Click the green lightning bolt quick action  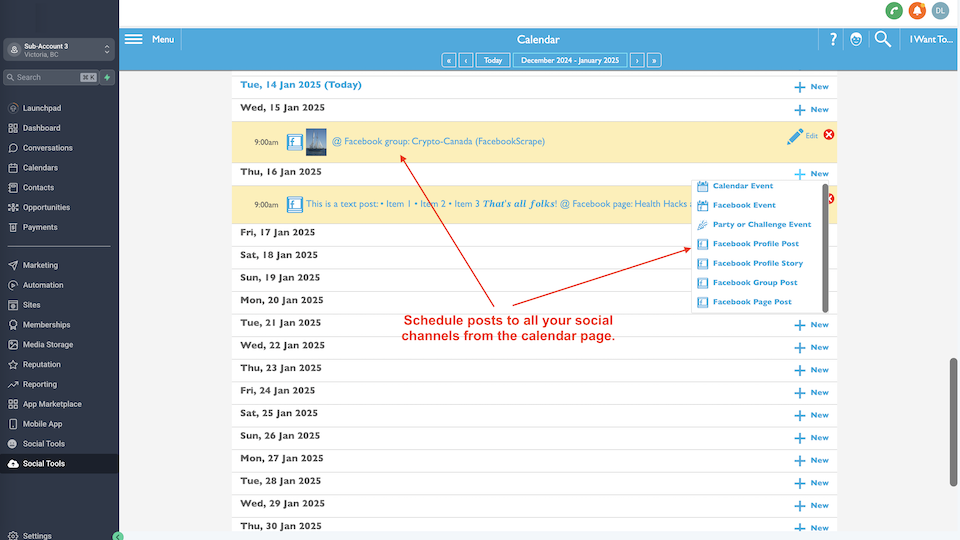(x=107, y=77)
